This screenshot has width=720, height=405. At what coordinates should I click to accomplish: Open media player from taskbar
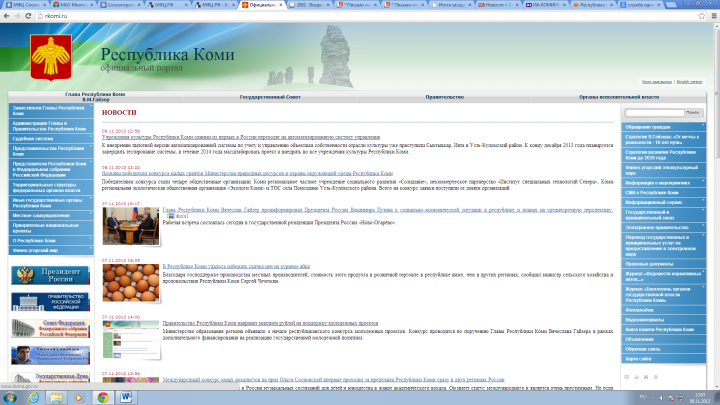tap(79, 398)
